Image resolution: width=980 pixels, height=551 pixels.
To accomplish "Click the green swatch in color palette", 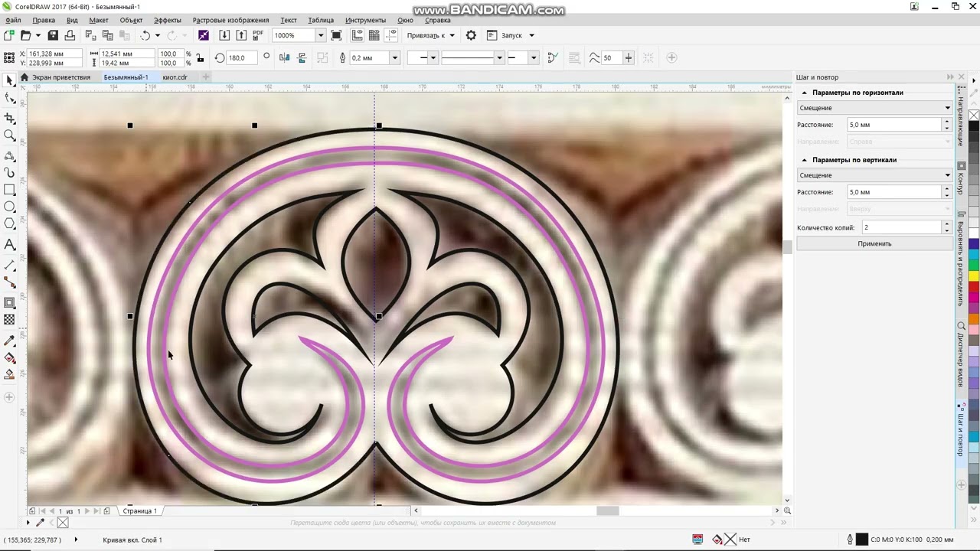I will click(x=973, y=265).
